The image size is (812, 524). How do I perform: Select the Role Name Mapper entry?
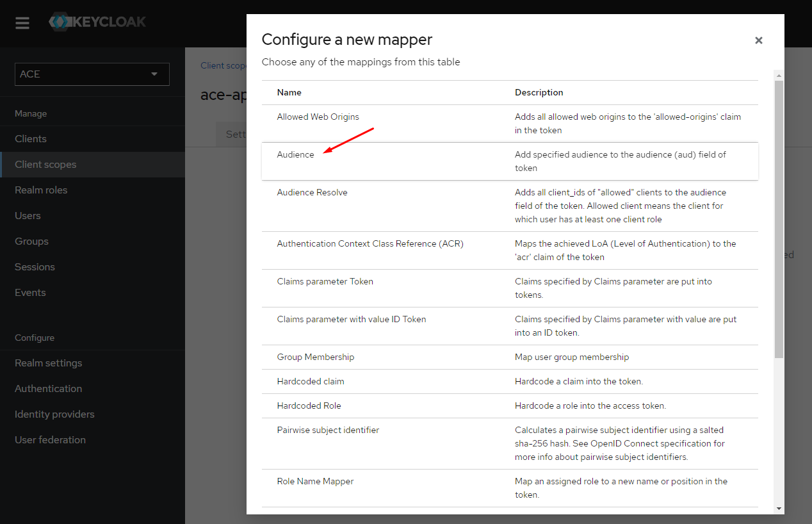[x=315, y=481]
